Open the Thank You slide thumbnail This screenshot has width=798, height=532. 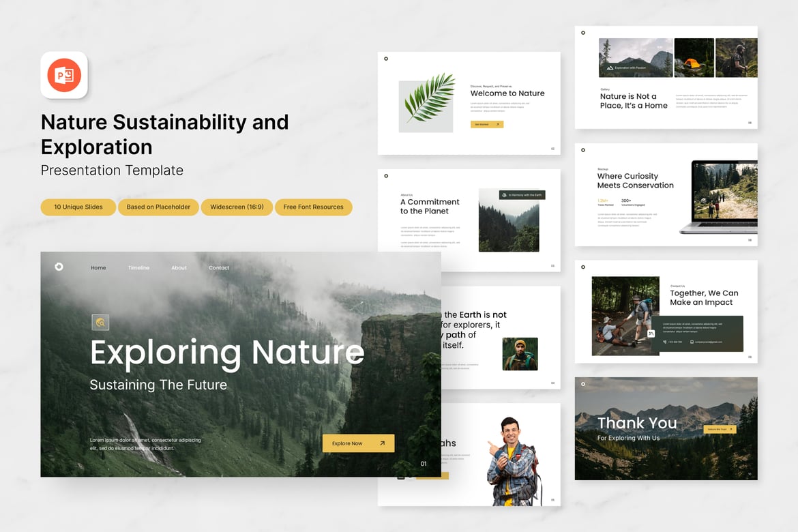point(666,428)
